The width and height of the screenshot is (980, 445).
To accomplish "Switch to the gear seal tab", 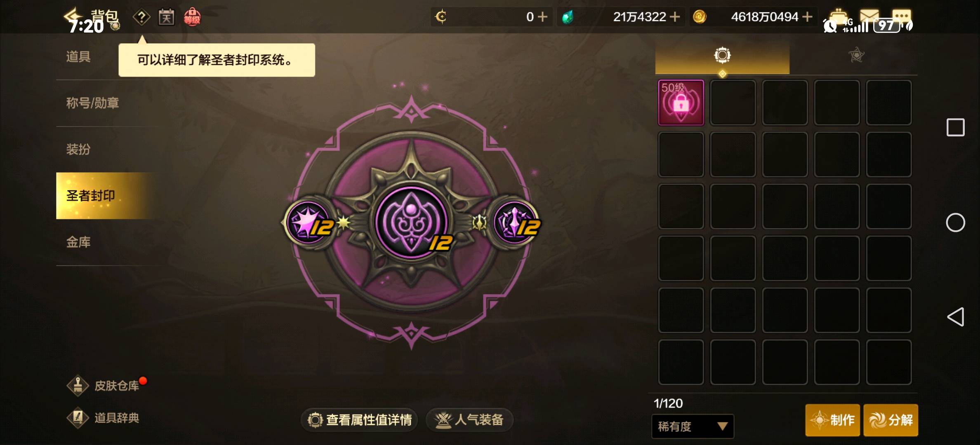I will (722, 55).
